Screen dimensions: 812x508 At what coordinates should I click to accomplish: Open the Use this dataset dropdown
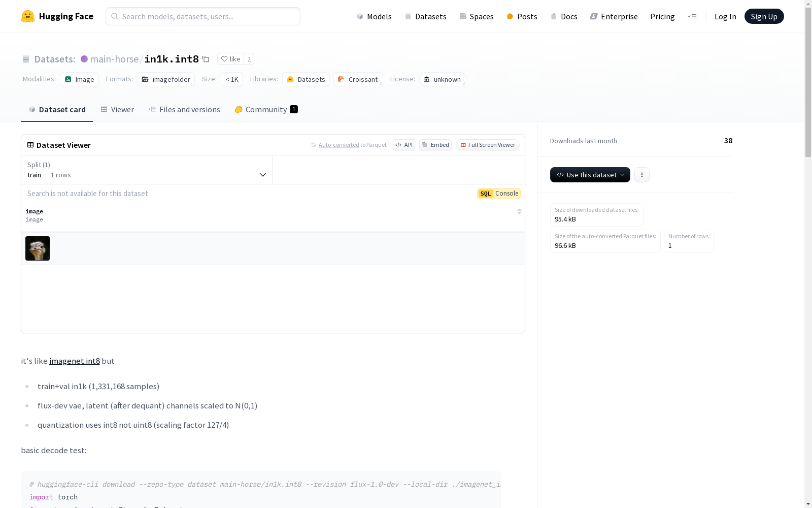(590, 175)
